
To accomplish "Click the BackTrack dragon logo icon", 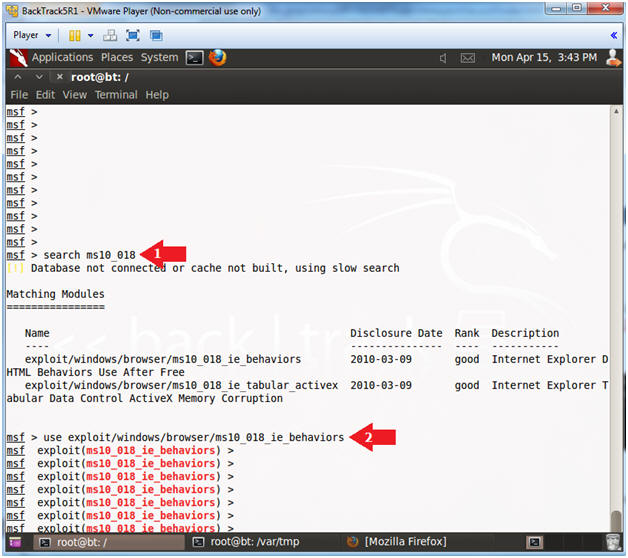I will point(18,58).
